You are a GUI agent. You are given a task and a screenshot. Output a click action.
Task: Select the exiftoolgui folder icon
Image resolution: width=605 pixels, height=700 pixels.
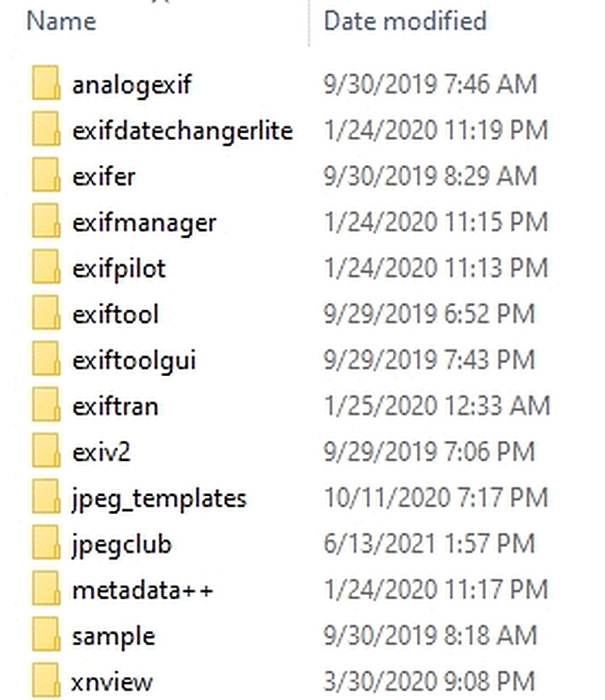(x=46, y=359)
